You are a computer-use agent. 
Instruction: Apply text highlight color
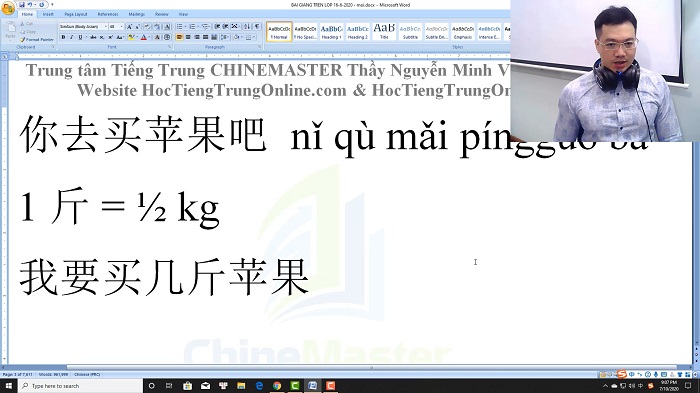[x=131, y=37]
